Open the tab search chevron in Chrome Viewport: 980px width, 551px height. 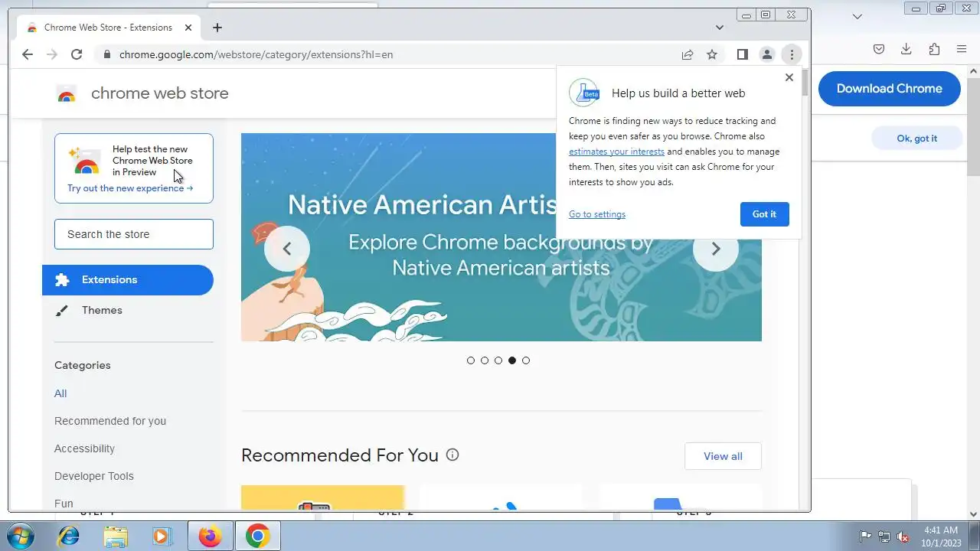pos(720,28)
